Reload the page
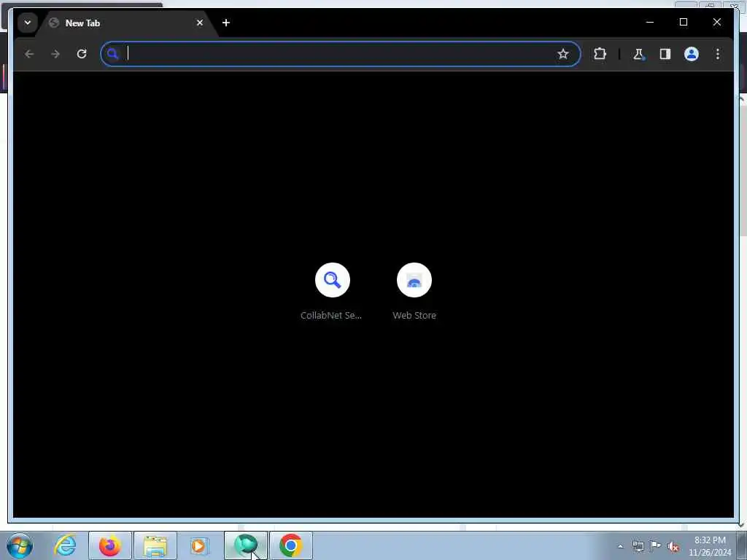The height and width of the screenshot is (560, 747). tap(82, 54)
